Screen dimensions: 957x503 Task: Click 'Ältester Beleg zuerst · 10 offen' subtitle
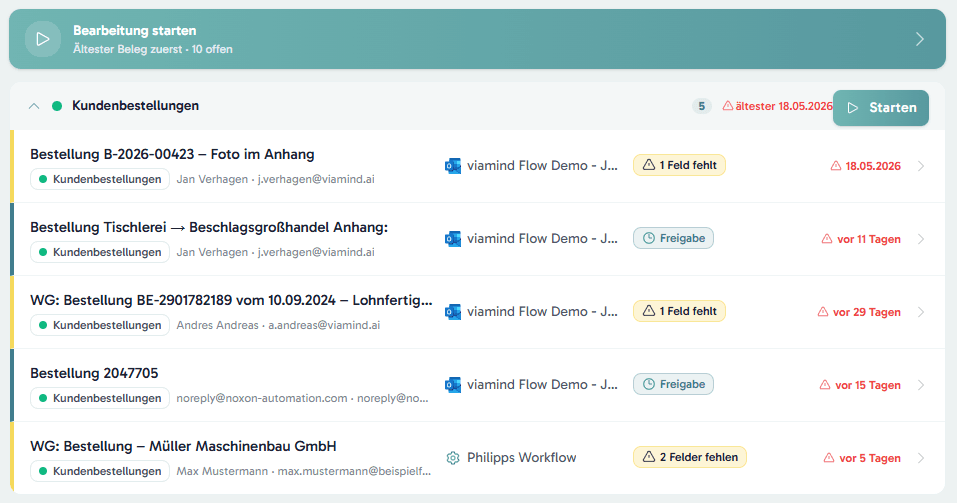pyautogui.click(x=153, y=49)
